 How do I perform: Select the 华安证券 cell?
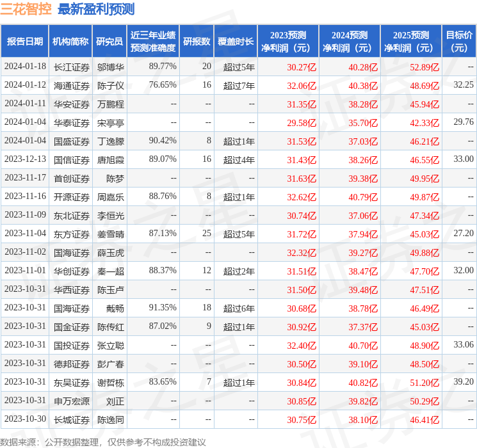click(72, 104)
